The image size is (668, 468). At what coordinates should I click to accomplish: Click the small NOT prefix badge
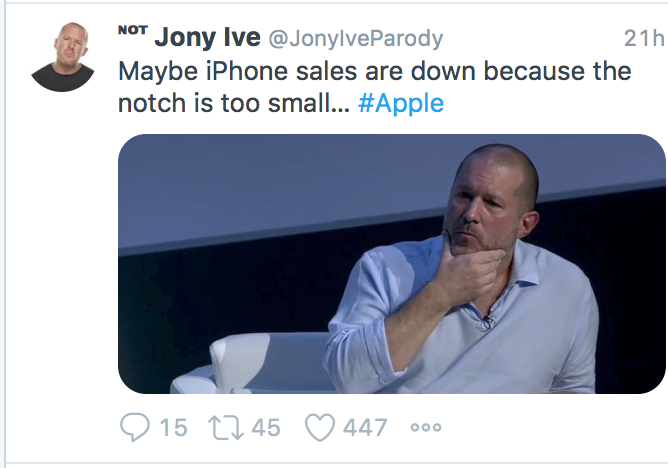click(132, 31)
